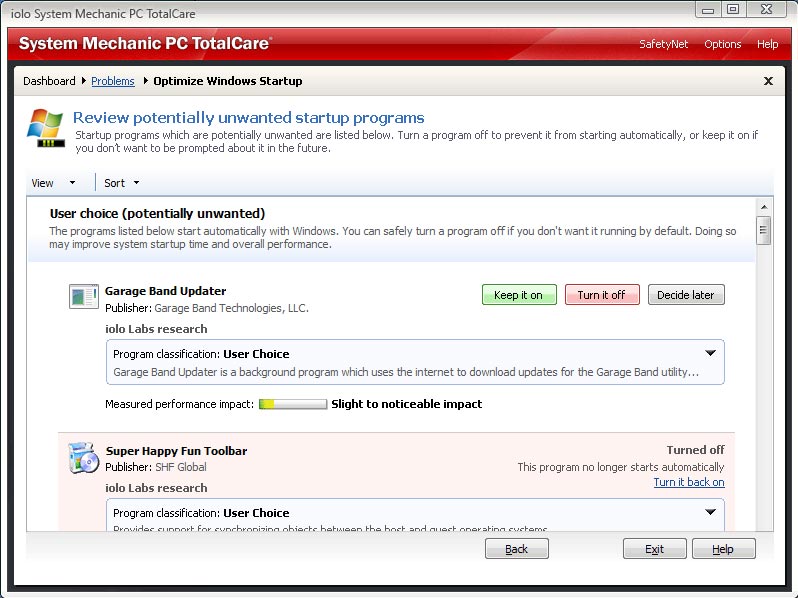
Task: Expand Super Happy Fun Toolbar classification details
Action: [x=710, y=512]
